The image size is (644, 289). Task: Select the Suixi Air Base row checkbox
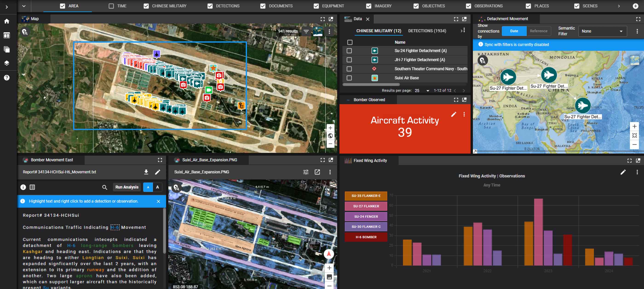pos(349,78)
